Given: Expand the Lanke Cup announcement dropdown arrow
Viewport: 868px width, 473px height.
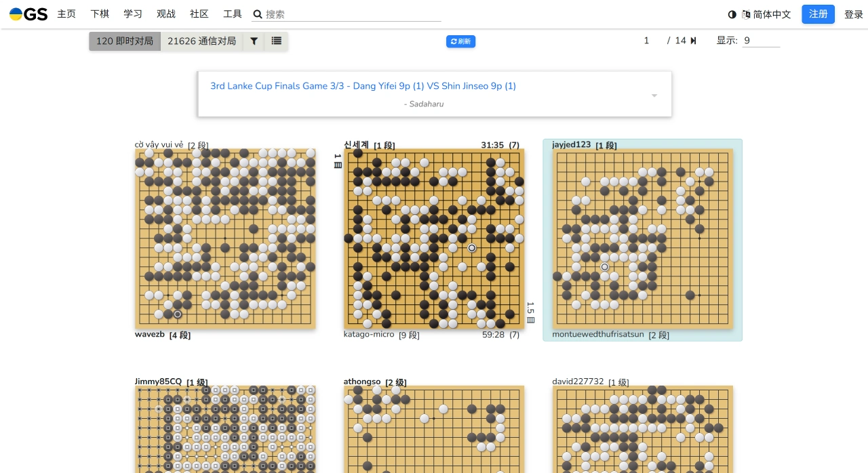Looking at the screenshot, I should [x=654, y=96].
